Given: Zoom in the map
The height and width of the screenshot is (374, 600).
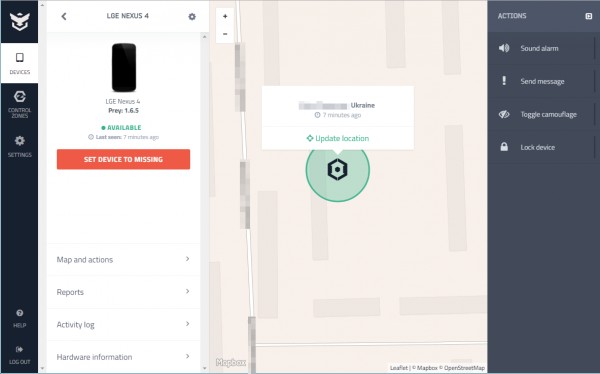Looking at the screenshot, I should [x=225, y=16].
